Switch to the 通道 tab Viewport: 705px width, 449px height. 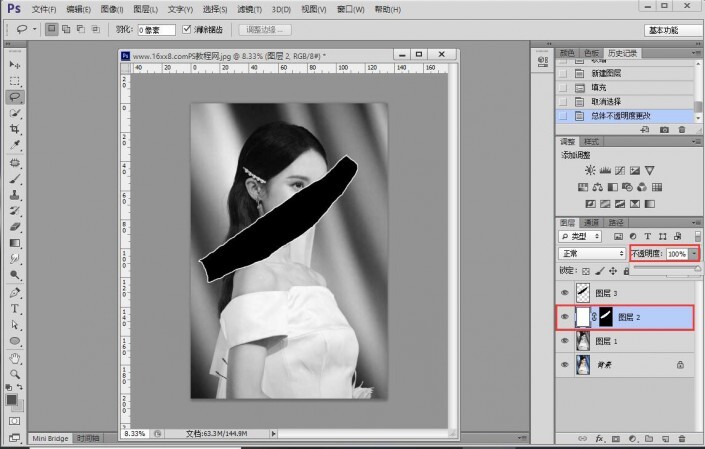591,221
